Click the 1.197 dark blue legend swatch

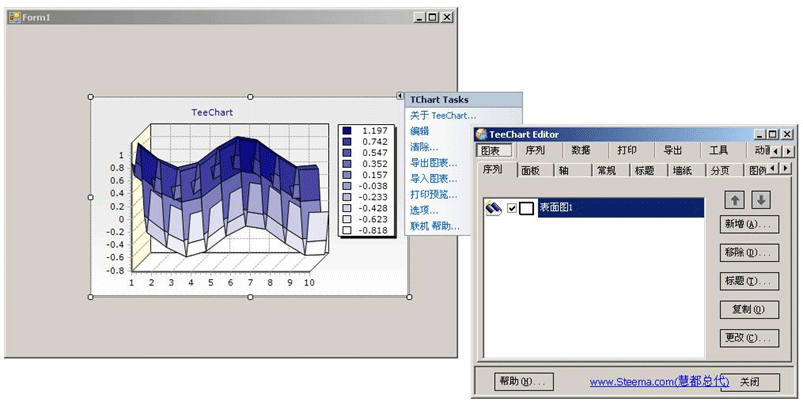pos(346,131)
